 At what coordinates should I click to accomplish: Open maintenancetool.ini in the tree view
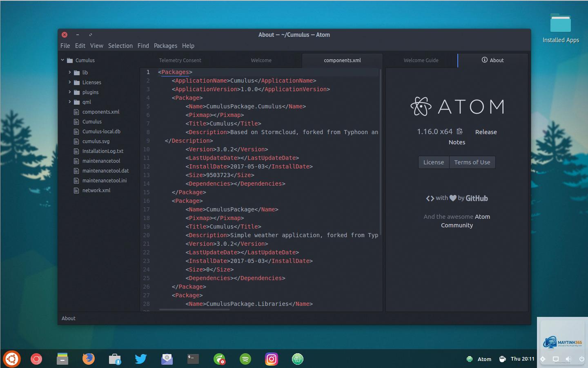(x=105, y=180)
